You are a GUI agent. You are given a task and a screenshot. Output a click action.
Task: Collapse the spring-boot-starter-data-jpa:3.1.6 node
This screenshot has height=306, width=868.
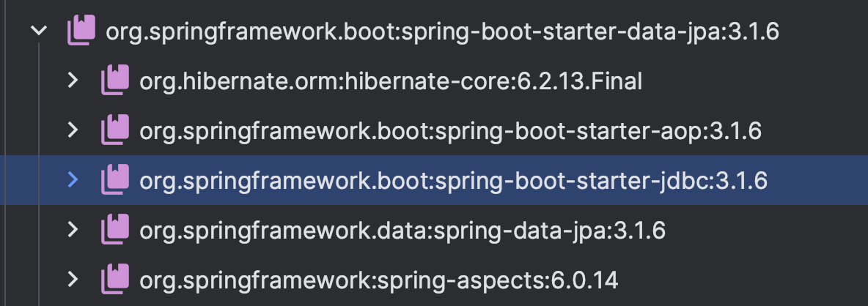pos(40,31)
